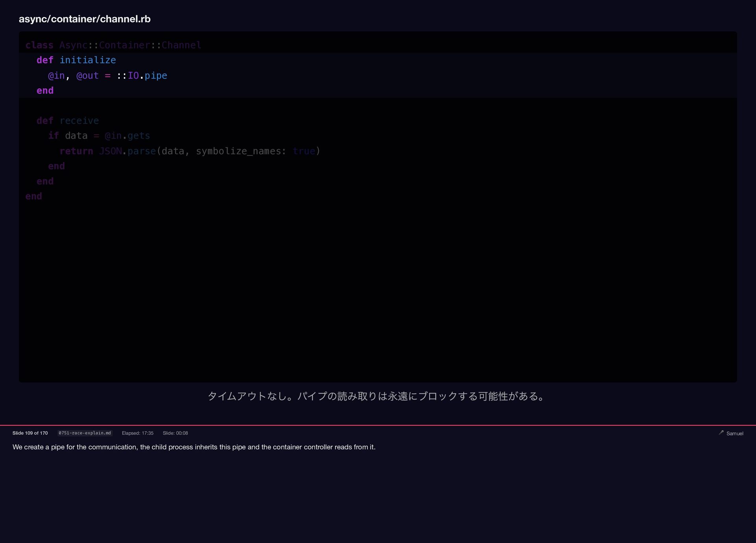The image size is (756, 543).
Task: Click the Slide 00:08 timer
Action: 175,433
